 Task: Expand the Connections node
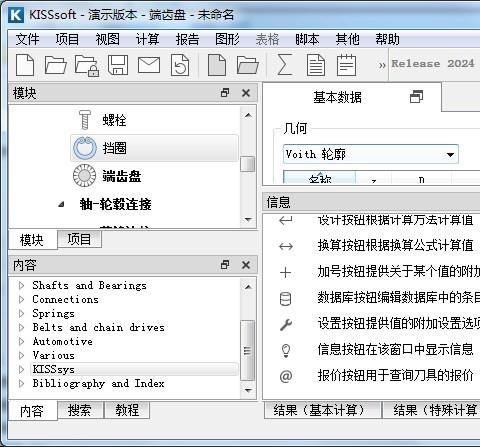coord(22,299)
